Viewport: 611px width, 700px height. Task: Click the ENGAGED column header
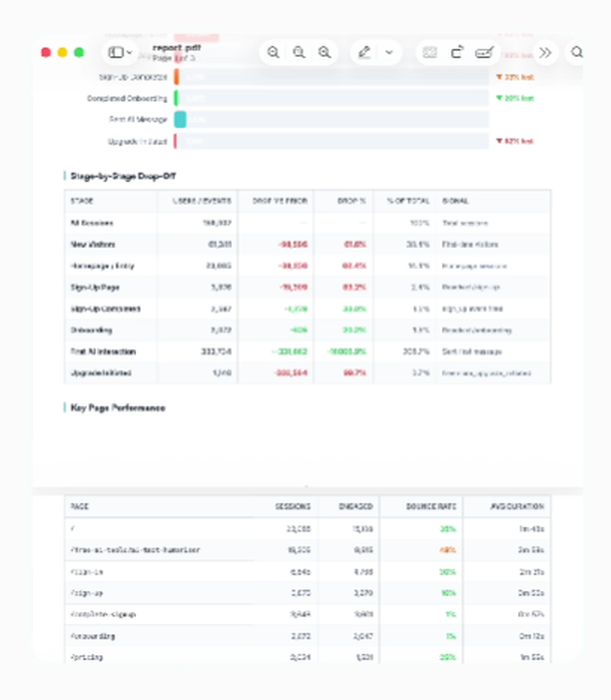(356, 506)
